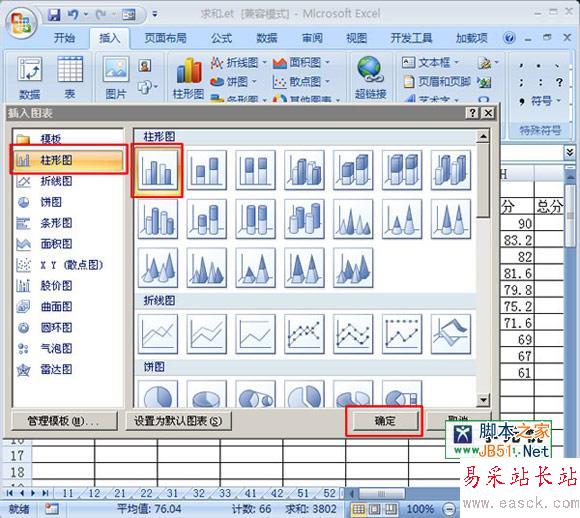This screenshot has height=518, width=580.
Task: Switch to normal view in status bar
Action: click(358, 509)
